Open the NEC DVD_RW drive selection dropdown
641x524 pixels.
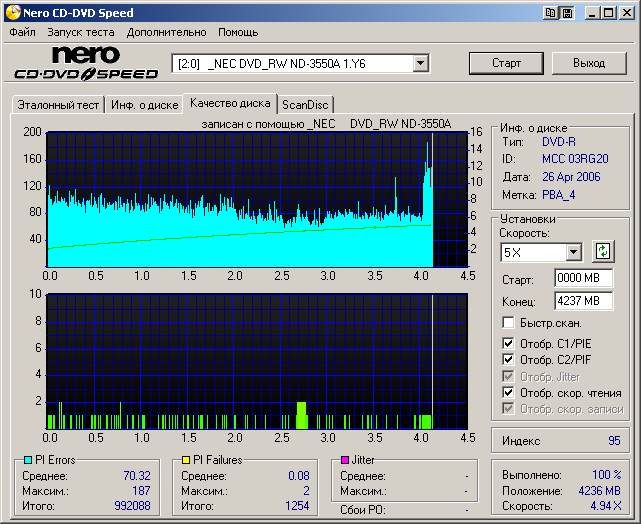(x=420, y=63)
